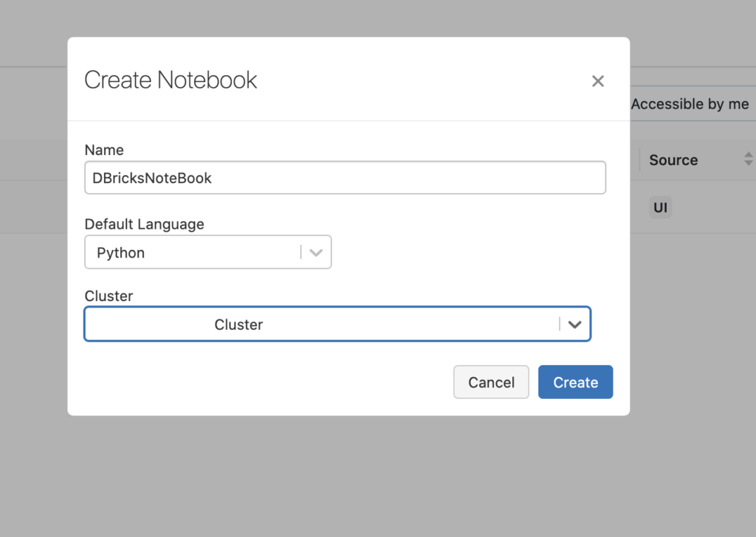Click the selected cluster name text

(x=238, y=325)
